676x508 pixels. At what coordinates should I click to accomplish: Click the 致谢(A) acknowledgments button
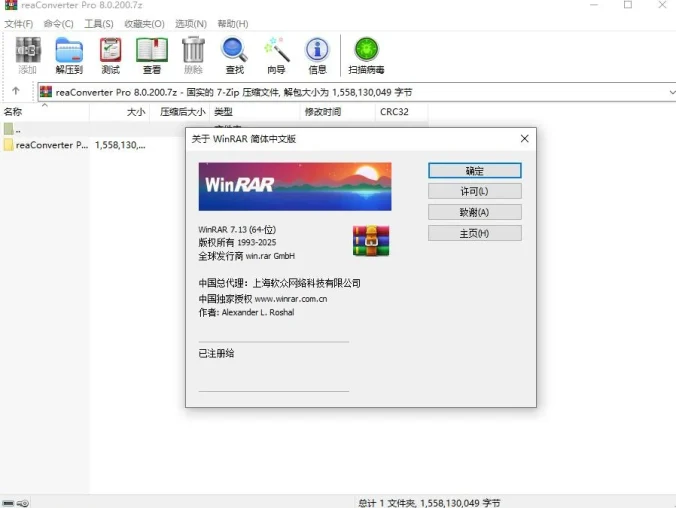475,212
